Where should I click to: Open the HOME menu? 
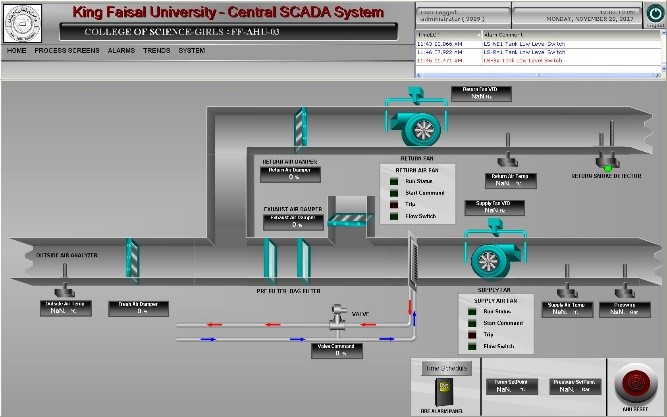click(x=17, y=50)
